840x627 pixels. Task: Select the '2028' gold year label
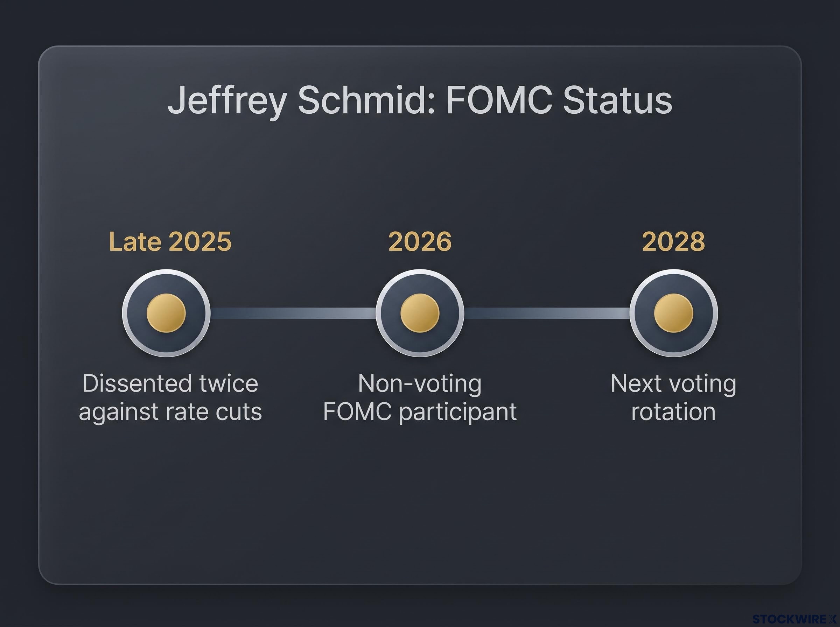pos(674,241)
